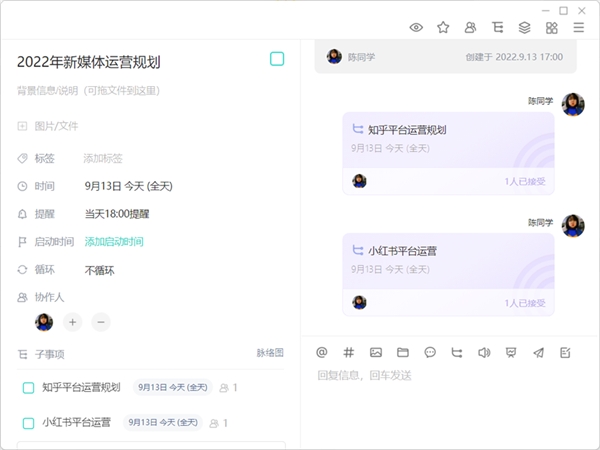The width and height of the screenshot is (600, 450).
Task: Click the note edit icon in reply toolbar
Action: pyautogui.click(x=565, y=352)
